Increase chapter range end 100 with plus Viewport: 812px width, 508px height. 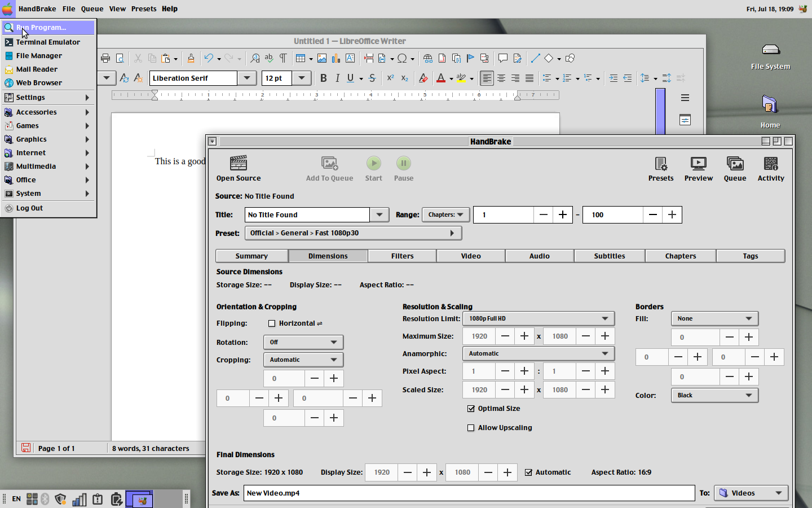(x=672, y=214)
